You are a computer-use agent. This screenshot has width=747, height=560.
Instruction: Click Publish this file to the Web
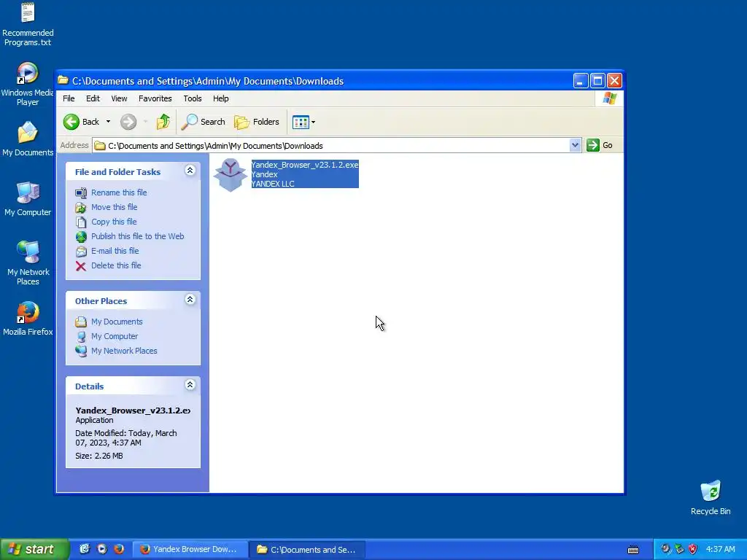[138, 236]
